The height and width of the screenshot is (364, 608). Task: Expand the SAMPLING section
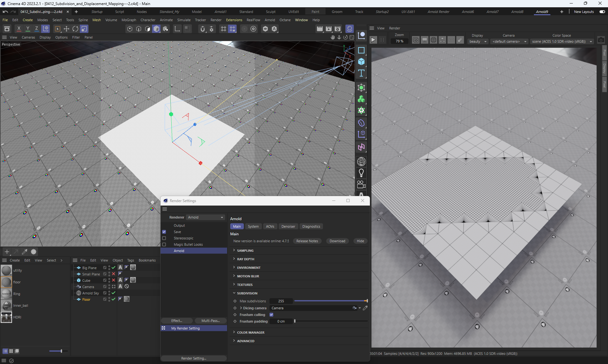pyautogui.click(x=245, y=250)
